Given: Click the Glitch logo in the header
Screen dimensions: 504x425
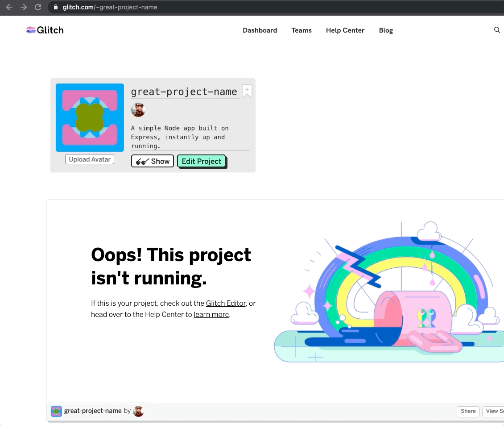Looking at the screenshot, I should 45,30.
